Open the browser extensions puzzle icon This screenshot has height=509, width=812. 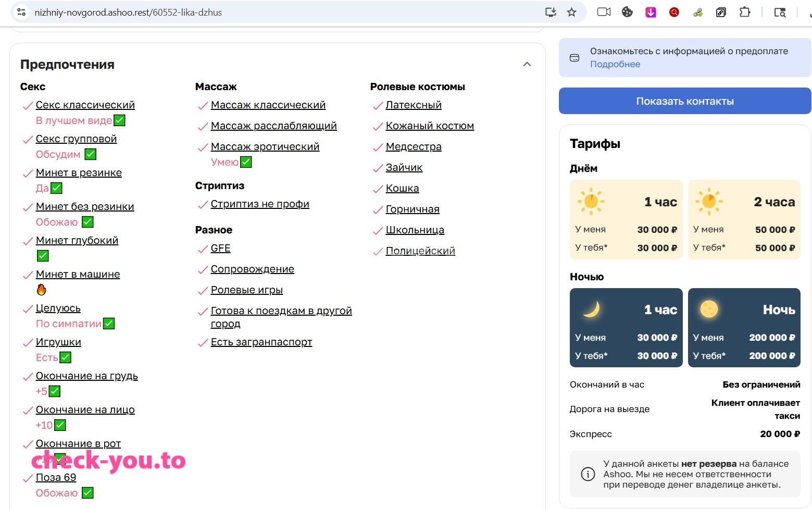[x=745, y=12]
